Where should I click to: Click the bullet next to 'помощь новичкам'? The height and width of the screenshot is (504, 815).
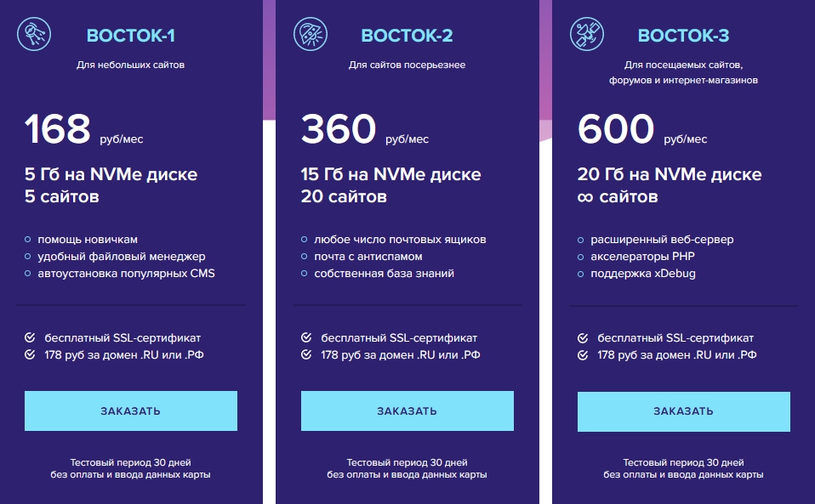click(28, 240)
